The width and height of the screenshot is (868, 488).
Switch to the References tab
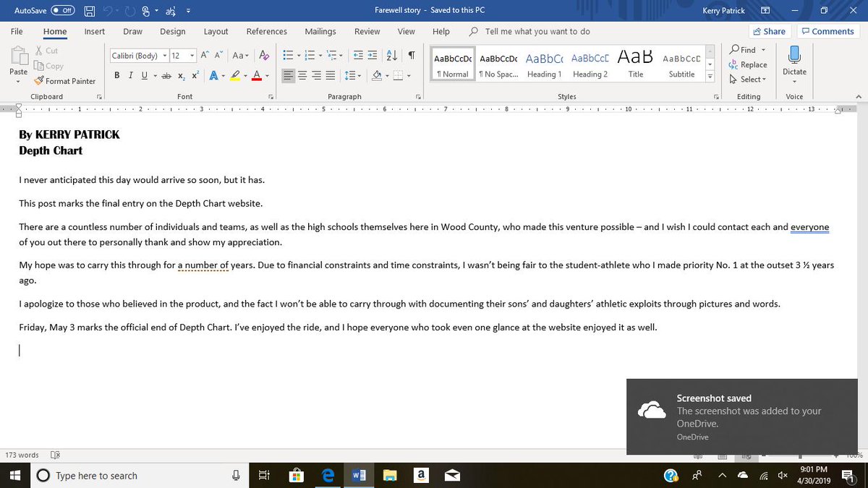[x=267, y=31]
